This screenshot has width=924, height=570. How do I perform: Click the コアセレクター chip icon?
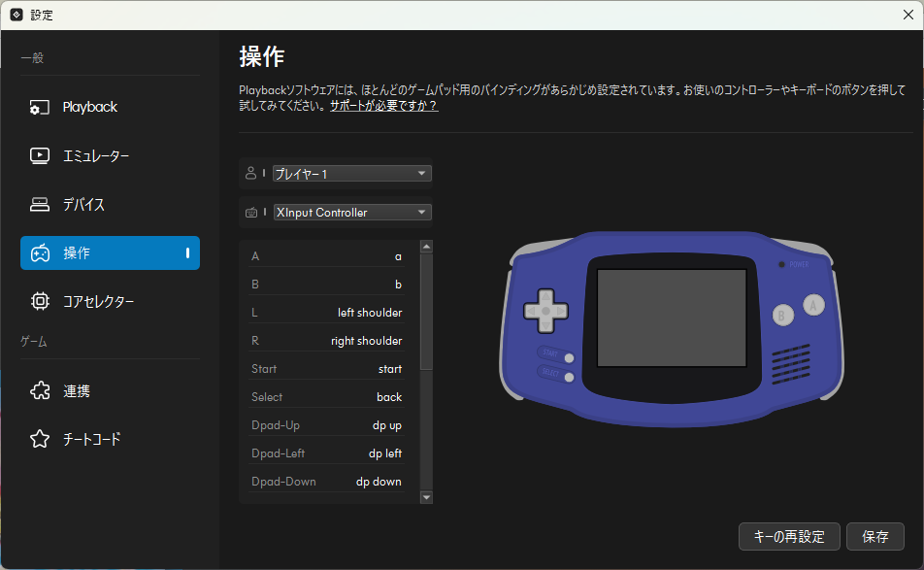click(39, 301)
